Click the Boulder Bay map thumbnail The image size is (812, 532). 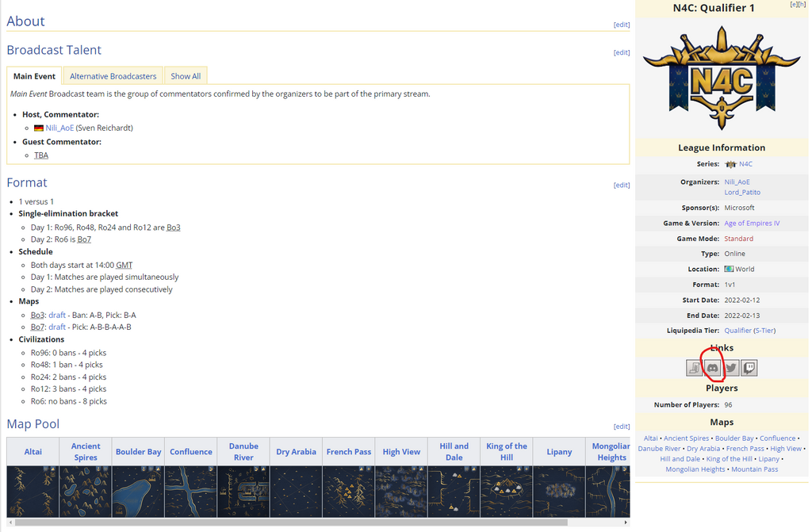(138, 491)
